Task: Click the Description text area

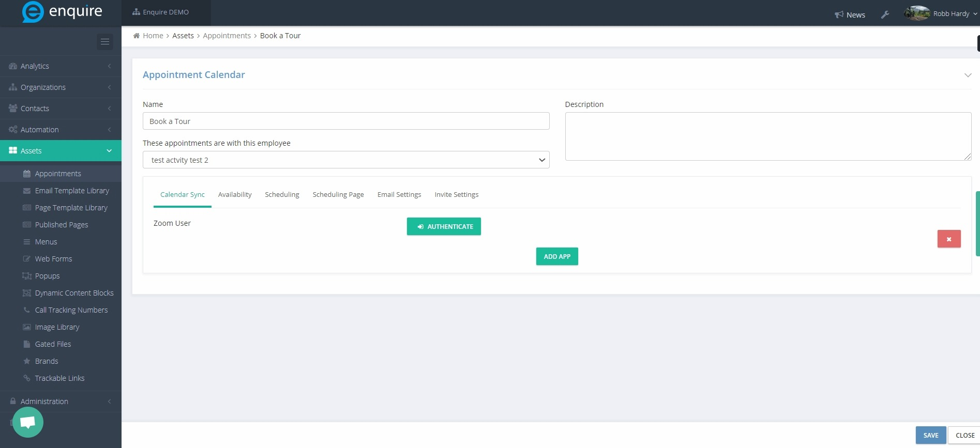Action: (768, 136)
